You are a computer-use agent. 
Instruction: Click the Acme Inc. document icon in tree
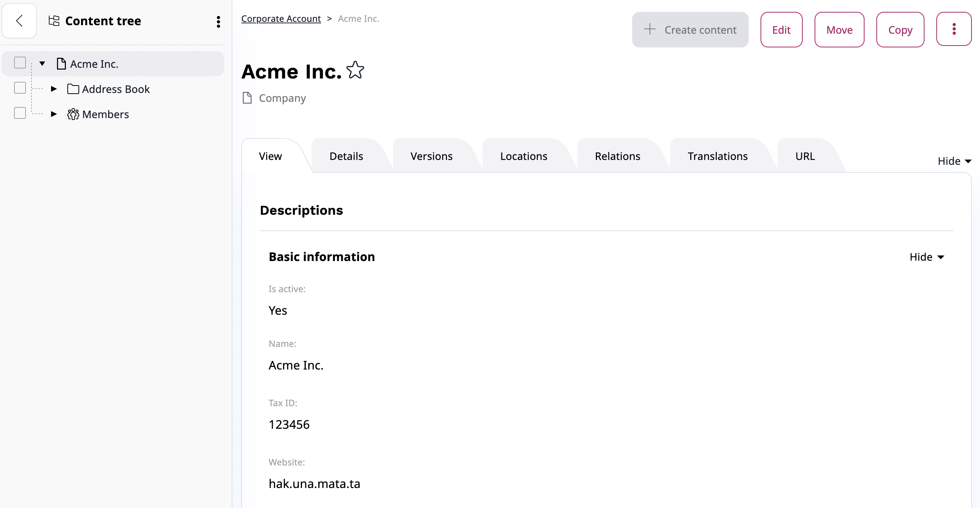61,64
